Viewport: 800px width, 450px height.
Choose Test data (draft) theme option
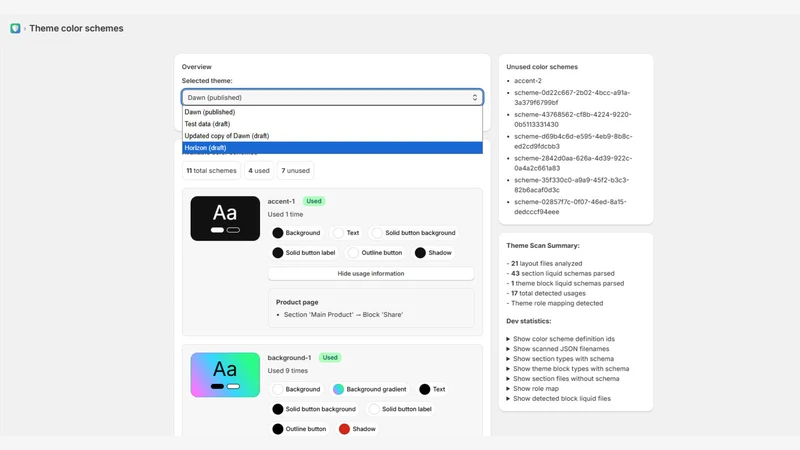pyautogui.click(x=332, y=124)
